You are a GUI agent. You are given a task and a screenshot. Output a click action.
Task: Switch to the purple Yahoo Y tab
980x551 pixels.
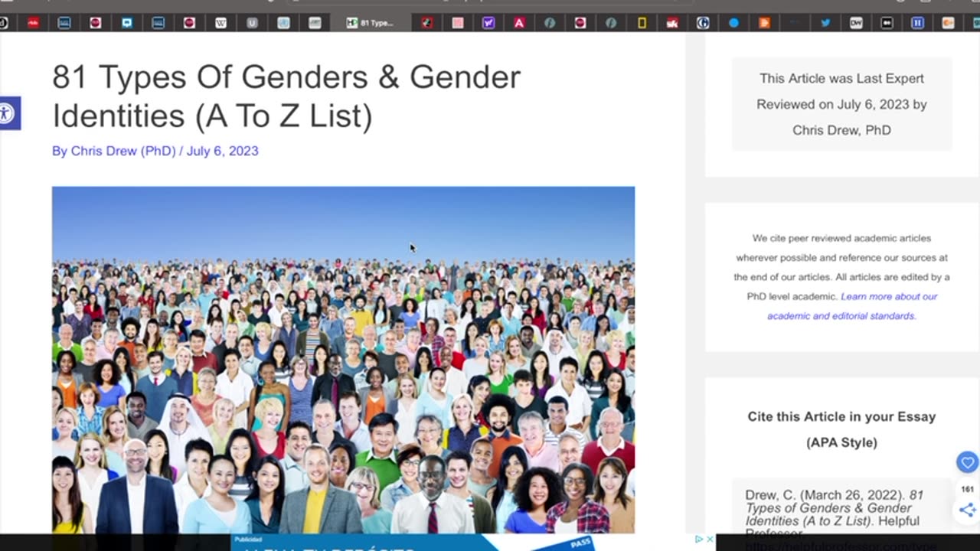[488, 23]
